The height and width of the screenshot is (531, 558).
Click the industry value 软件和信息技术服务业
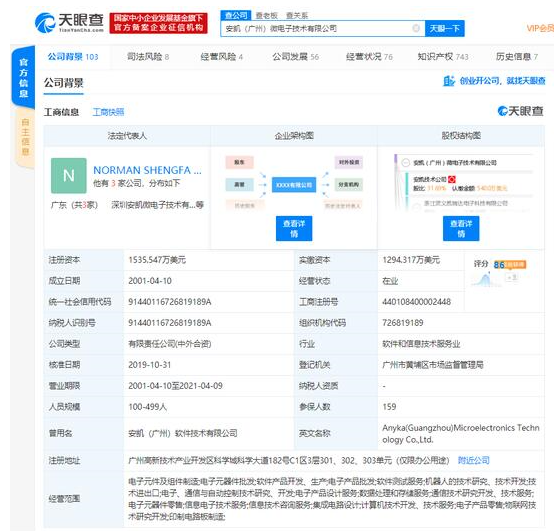click(x=421, y=344)
